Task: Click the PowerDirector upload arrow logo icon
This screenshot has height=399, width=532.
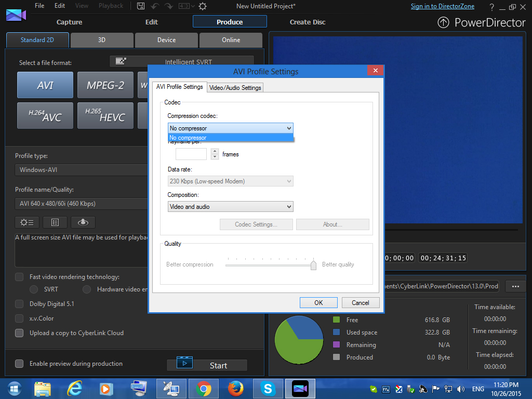Action: 443,22
